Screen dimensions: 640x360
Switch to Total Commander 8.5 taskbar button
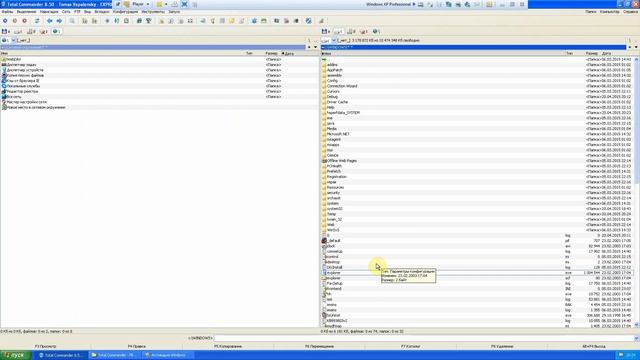[x=61, y=355]
